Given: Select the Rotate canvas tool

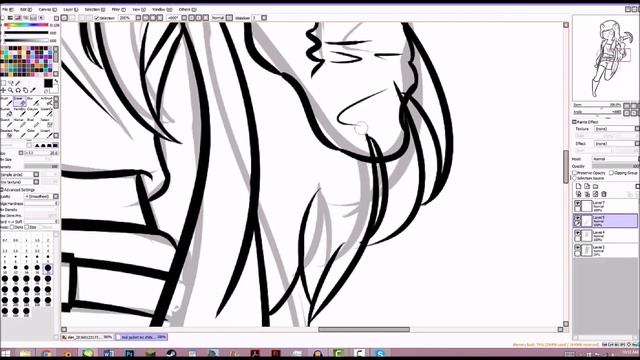Looking at the screenshot, I should 18,90.
